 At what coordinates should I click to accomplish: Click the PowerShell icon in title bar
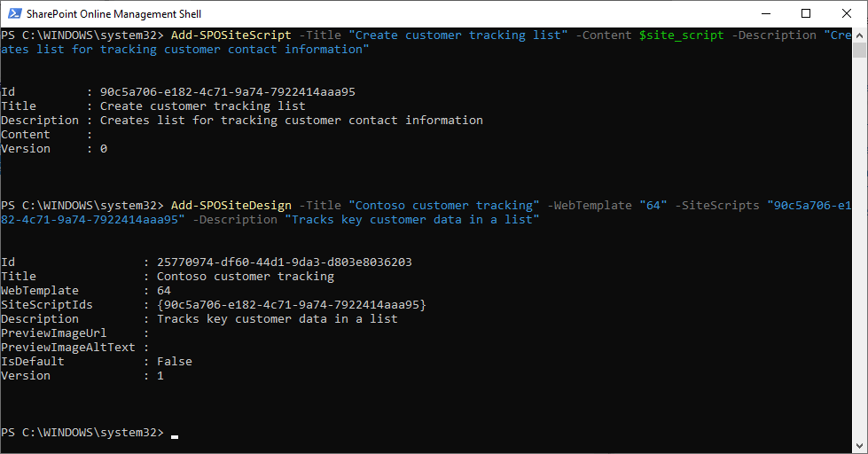tap(14, 13)
